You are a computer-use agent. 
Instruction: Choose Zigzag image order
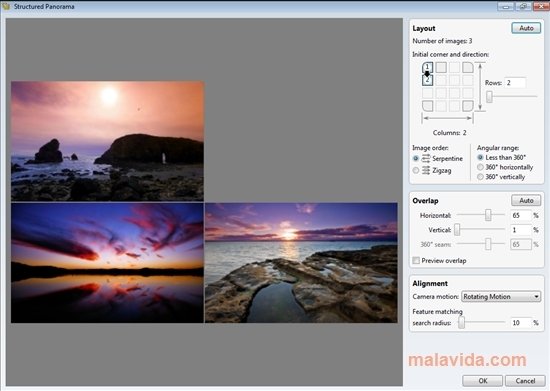click(x=416, y=170)
